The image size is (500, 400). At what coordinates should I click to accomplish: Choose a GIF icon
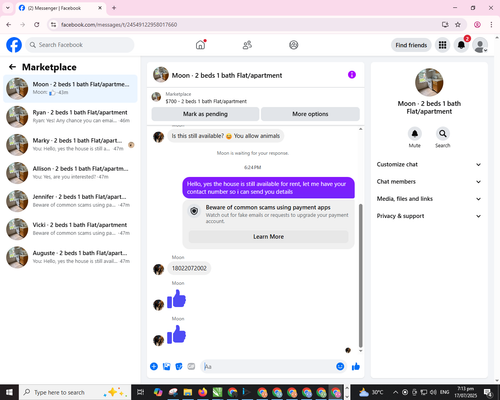tap(191, 367)
